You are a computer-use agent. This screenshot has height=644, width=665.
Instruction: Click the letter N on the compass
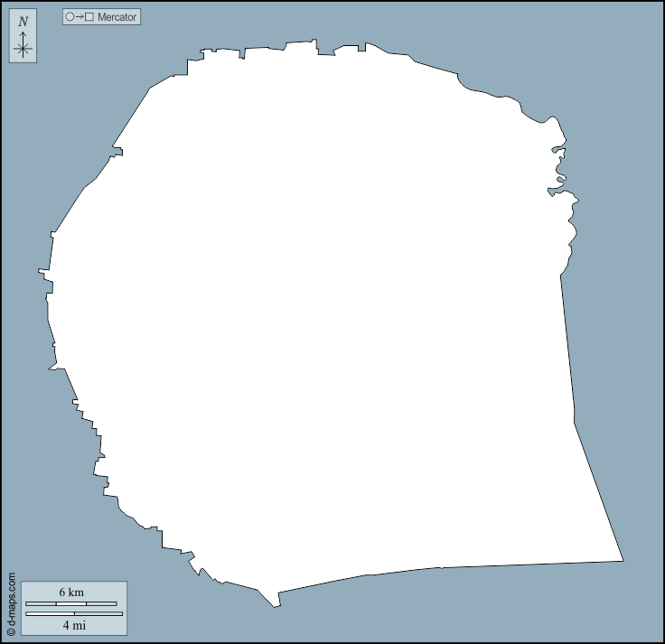23,21
